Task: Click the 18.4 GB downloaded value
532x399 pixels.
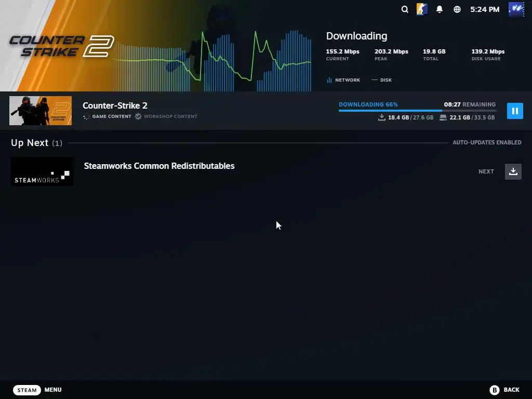Action: [398, 117]
